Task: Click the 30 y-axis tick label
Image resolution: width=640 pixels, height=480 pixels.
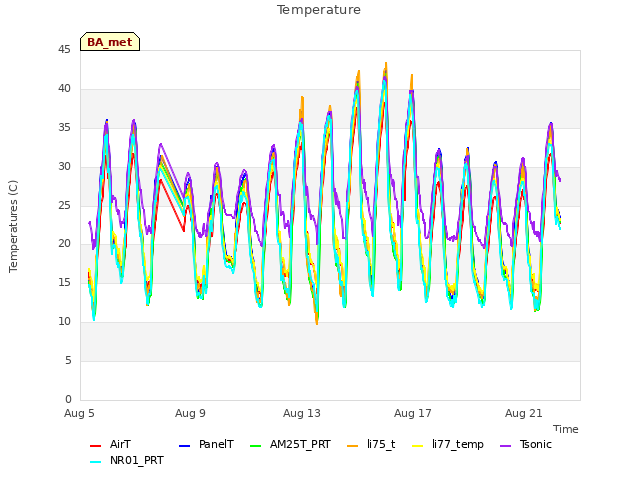Action: point(64,167)
